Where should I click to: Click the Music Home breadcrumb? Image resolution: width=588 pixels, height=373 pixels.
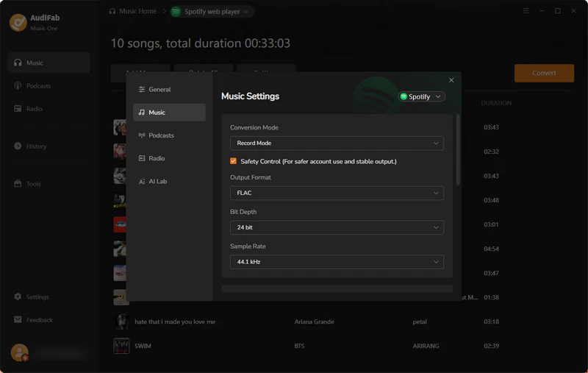click(x=133, y=11)
